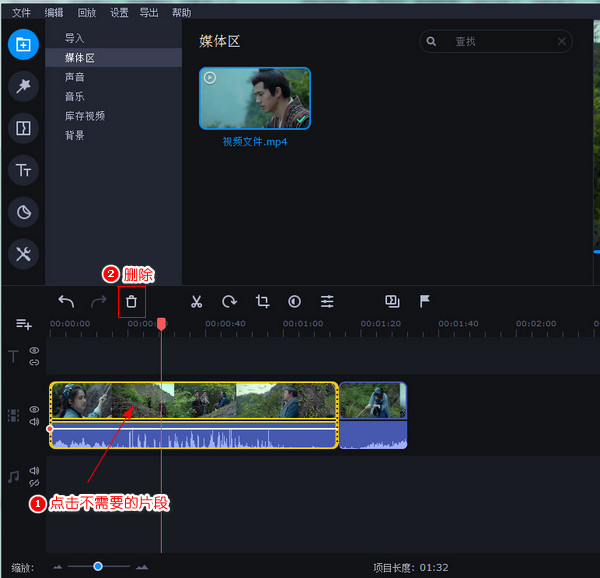Select 音乐 in the media list
This screenshot has width=600, height=578.
(x=75, y=96)
